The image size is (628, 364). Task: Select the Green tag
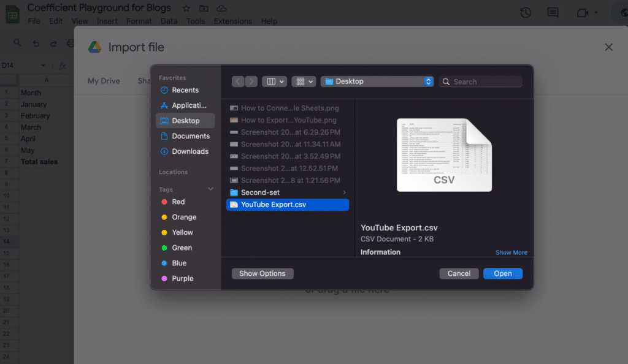(182, 248)
